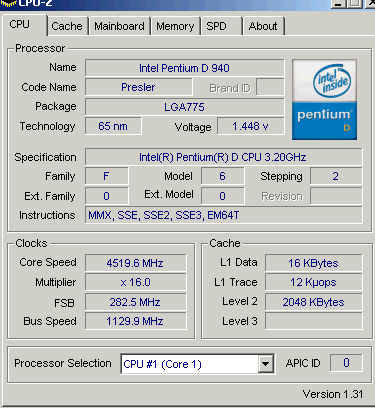
Task: Click the empty Level 3 cache field
Action: [x=313, y=321]
